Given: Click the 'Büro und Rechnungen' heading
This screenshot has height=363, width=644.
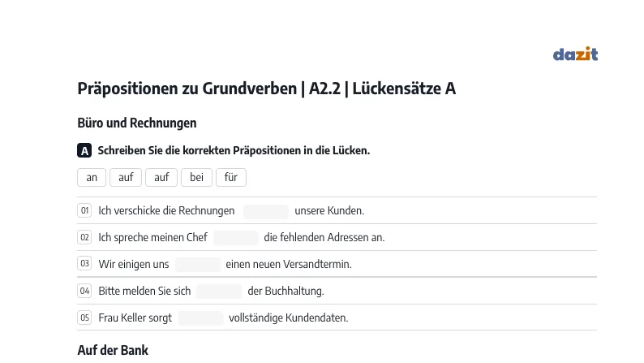Looking at the screenshot, I should 137,123.
